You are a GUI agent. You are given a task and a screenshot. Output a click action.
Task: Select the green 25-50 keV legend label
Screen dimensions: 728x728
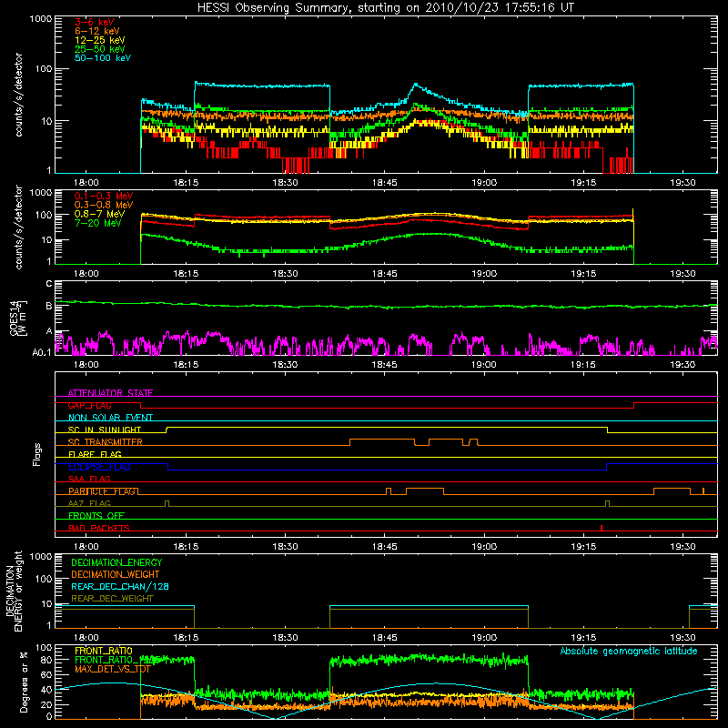click(x=99, y=49)
